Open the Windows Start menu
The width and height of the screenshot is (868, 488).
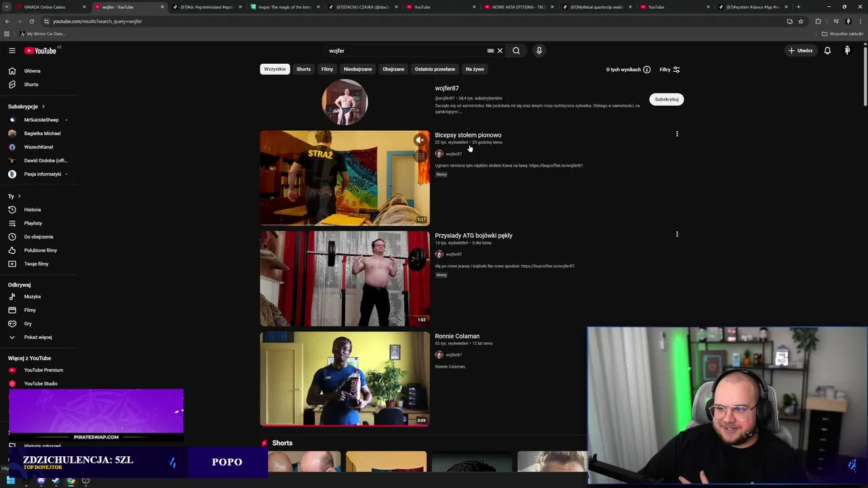[x=10, y=481]
